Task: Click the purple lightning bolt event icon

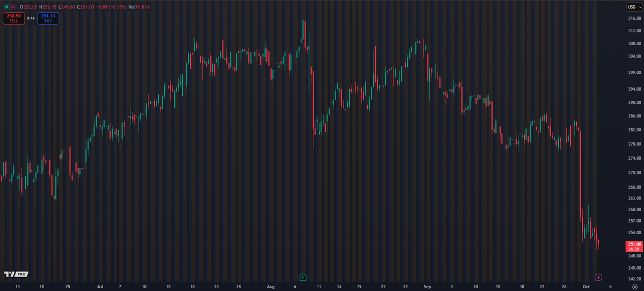Action: tap(598, 277)
